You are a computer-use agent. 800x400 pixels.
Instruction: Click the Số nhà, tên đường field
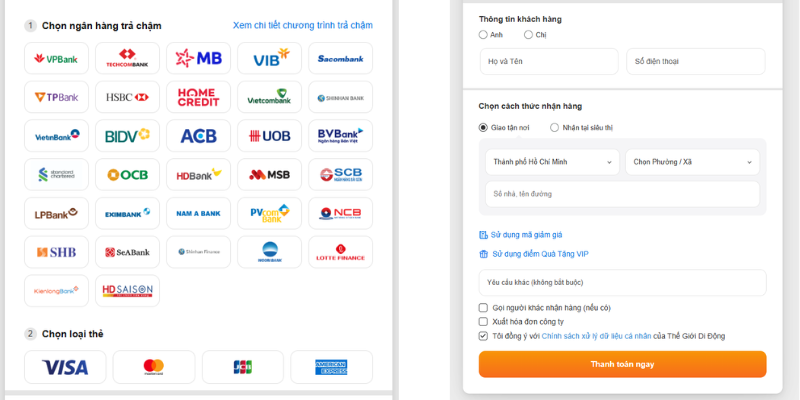tap(622, 194)
